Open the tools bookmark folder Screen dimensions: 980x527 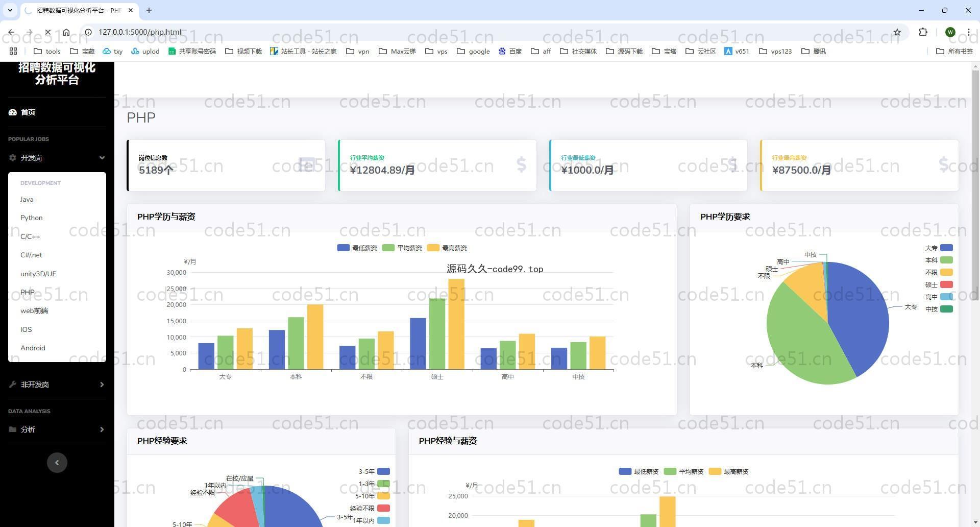(47, 51)
